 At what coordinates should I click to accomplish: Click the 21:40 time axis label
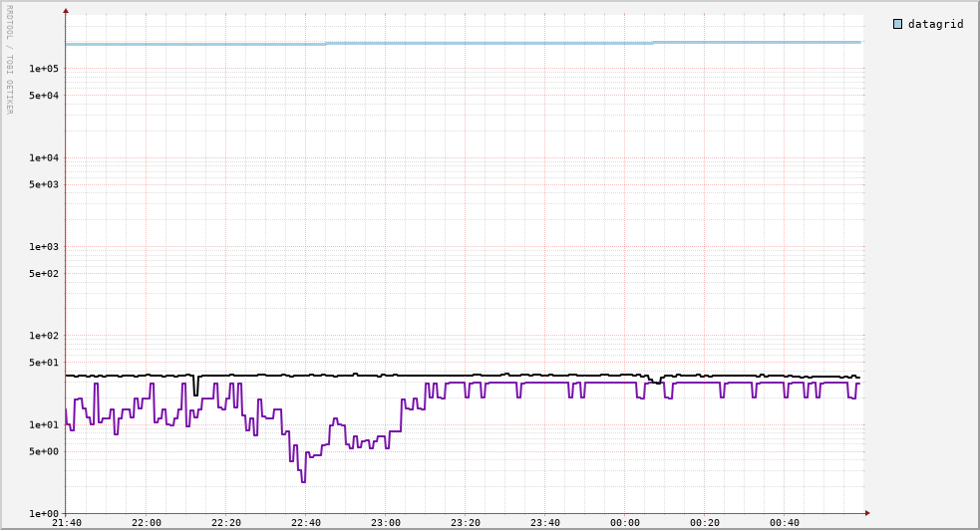pos(66,523)
